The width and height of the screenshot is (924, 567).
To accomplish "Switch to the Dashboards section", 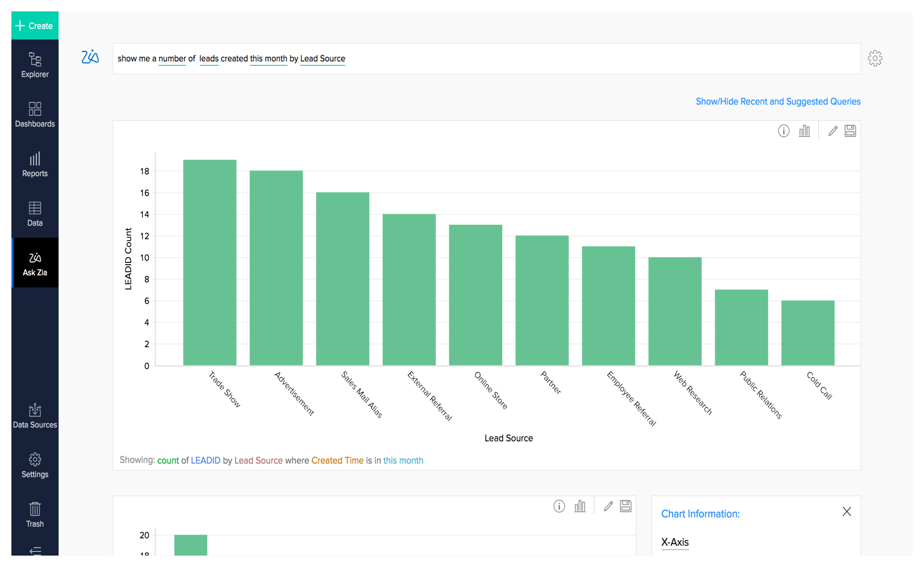I will [35, 115].
